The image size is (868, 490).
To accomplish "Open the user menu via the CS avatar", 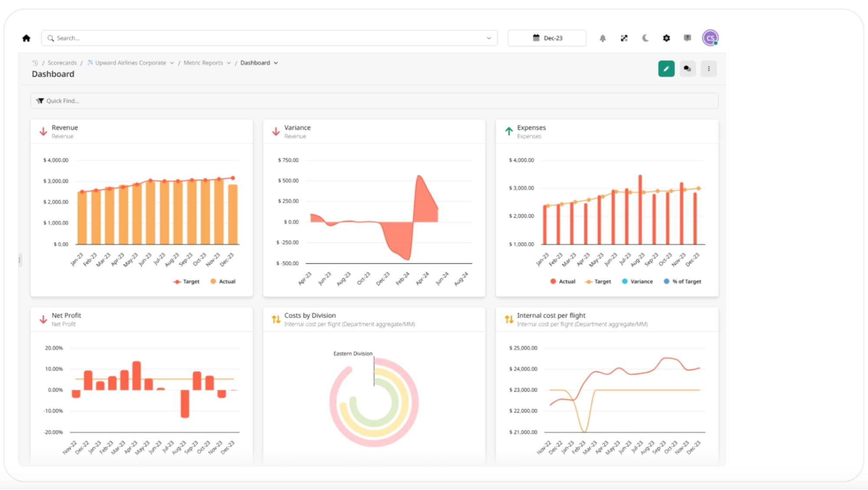I will pyautogui.click(x=710, y=38).
